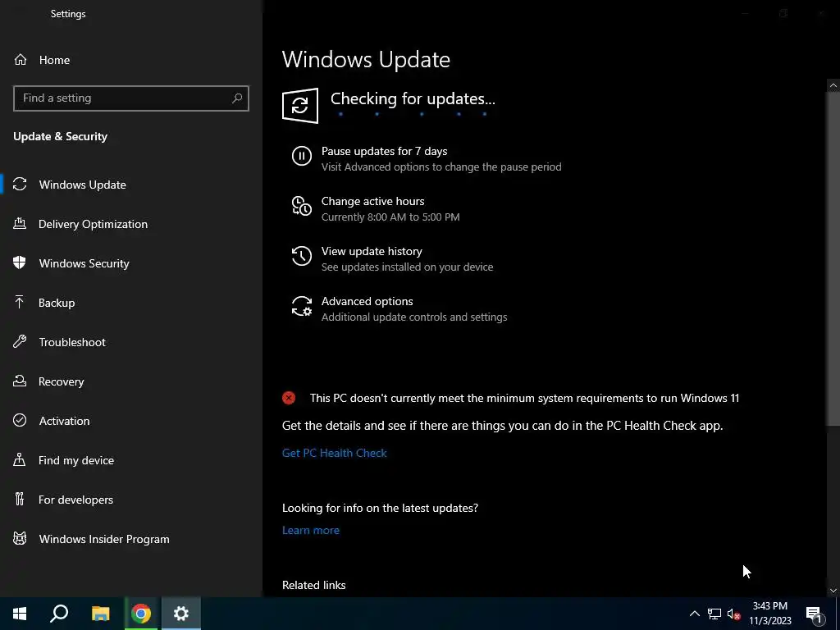This screenshot has height=630, width=840.
Task: Open the notification action center
Action: [814, 614]
